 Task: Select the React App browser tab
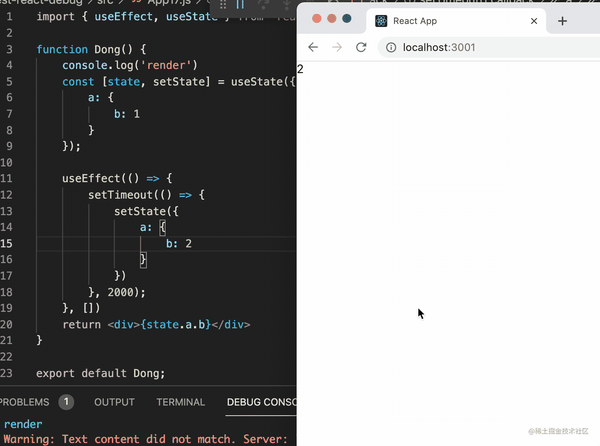pyautogui.click(x=455, y=21)
